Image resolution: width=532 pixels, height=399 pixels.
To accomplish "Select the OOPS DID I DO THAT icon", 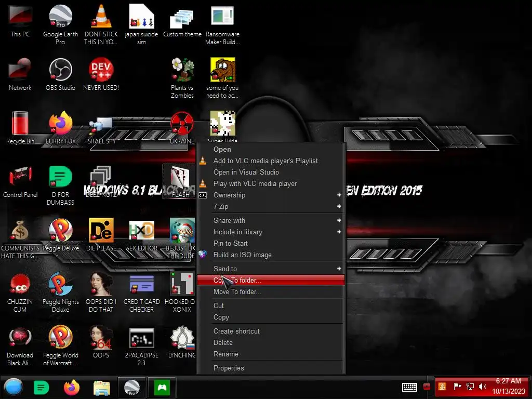I will (101, 292).
